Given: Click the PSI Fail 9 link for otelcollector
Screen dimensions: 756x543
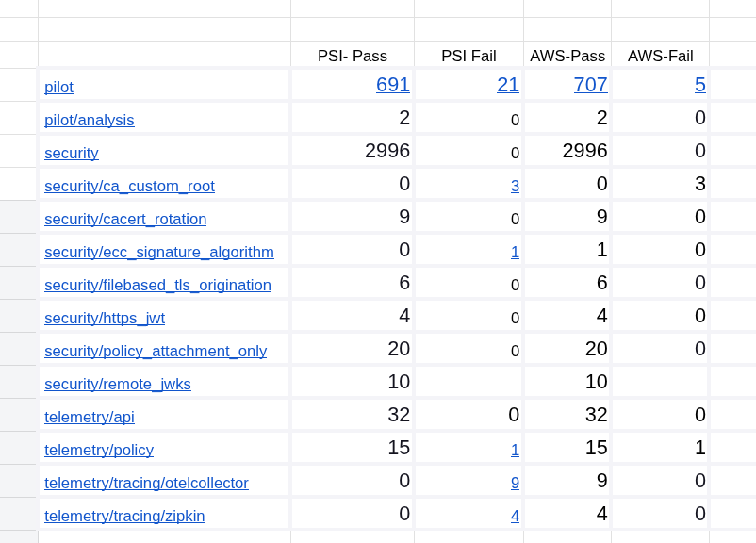Looking at the screenshot, I should click(x=515, y=483).
